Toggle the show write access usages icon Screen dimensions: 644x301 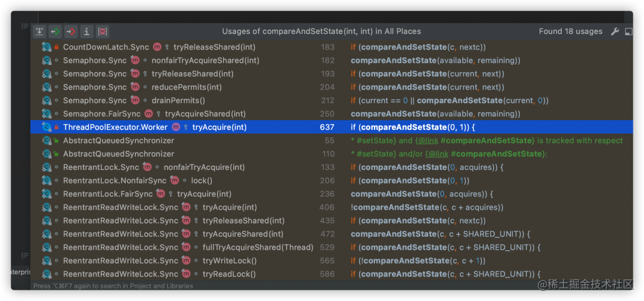(70, 31)
